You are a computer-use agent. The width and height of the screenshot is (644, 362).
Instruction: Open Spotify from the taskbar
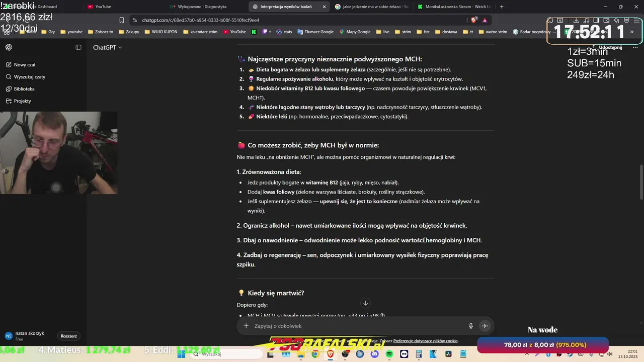(x=389, y=354)
